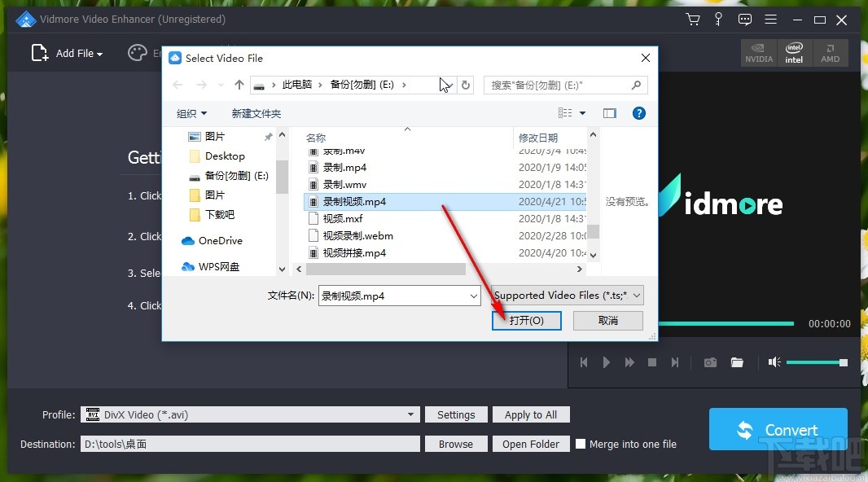The image size is (868, 482).
Task: Click Apply to All button
Action: coord(531,414)
